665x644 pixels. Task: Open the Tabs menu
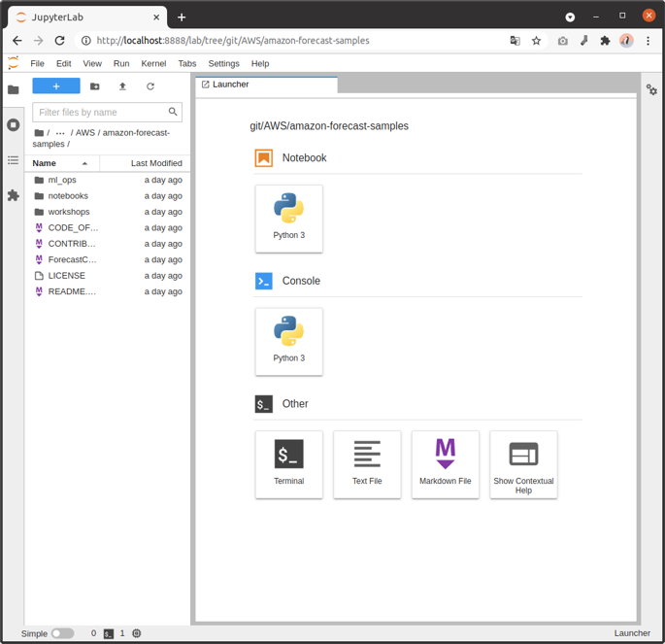coord(187,64)
